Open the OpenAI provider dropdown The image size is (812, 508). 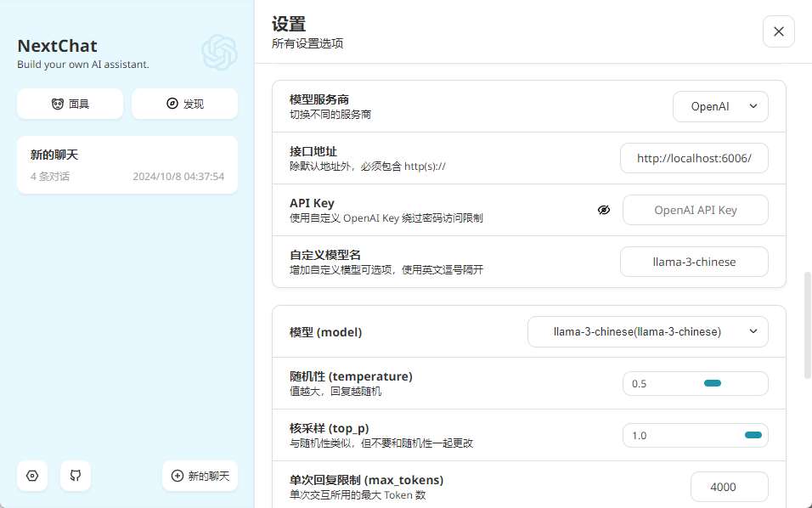(720, 106)
